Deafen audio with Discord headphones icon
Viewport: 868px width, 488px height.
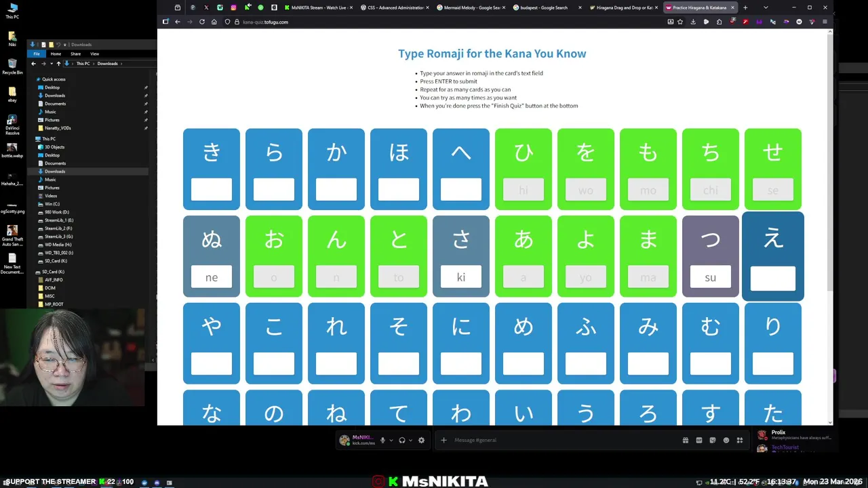pos(402,440)
